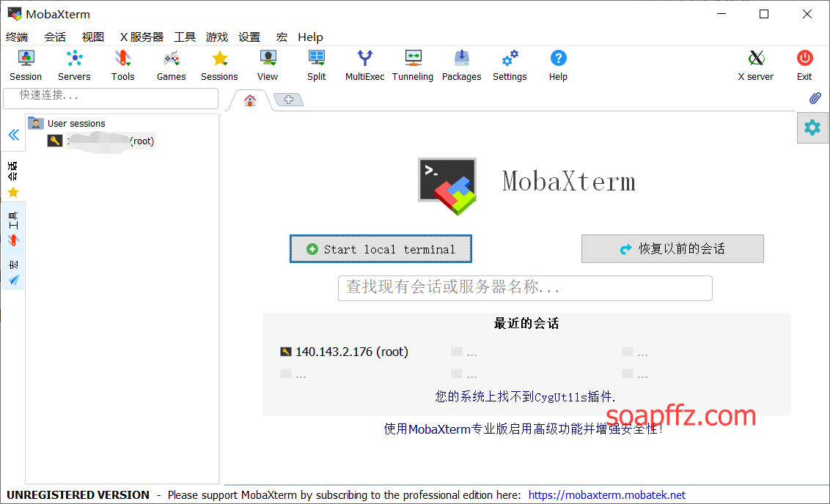
Task: Select the 宏 sidebar tab
Action: pyautogui.click(x=13, y=272)
